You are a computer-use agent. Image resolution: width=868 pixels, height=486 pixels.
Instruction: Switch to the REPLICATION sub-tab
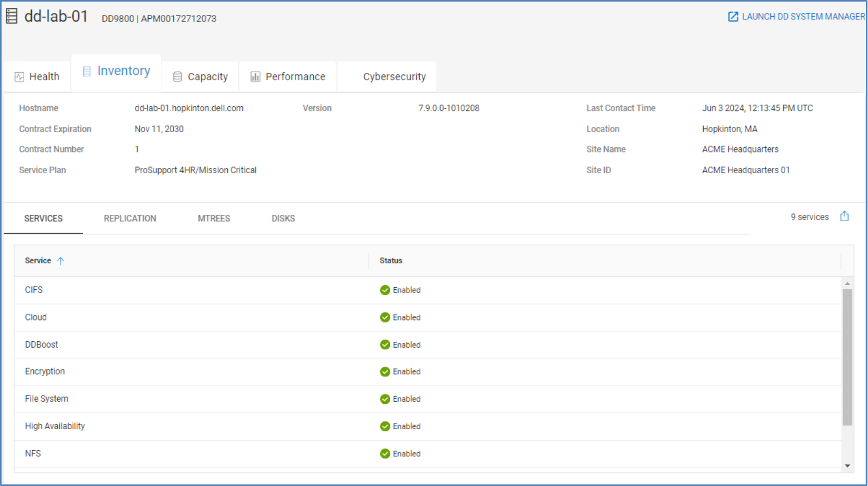coord(130,219)
